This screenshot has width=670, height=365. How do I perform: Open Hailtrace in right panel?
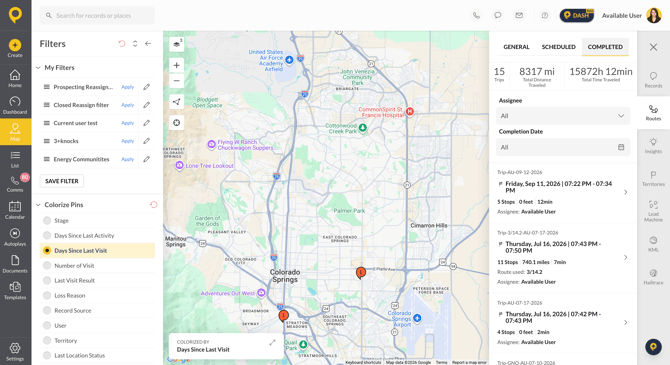tap(653, 277)
